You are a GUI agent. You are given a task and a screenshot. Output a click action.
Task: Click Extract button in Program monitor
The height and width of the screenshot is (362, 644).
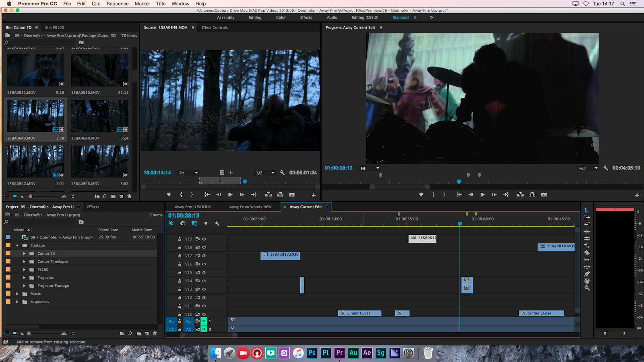[532, 195]
